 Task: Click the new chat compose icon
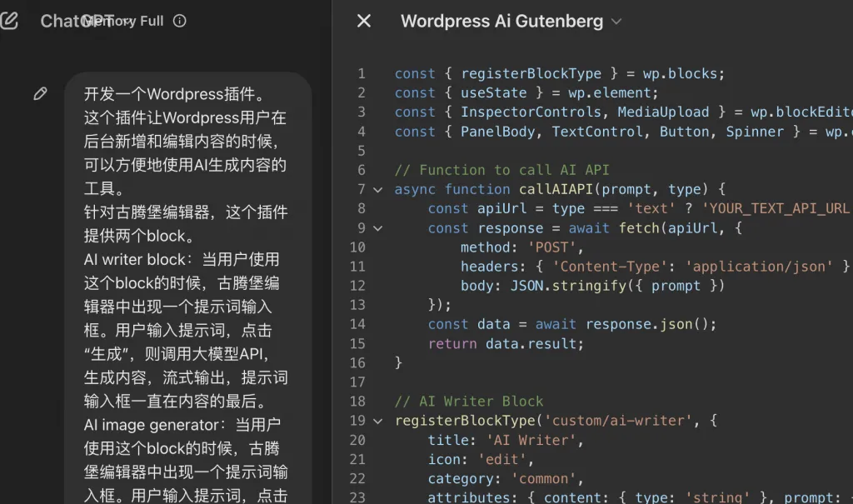10,21
